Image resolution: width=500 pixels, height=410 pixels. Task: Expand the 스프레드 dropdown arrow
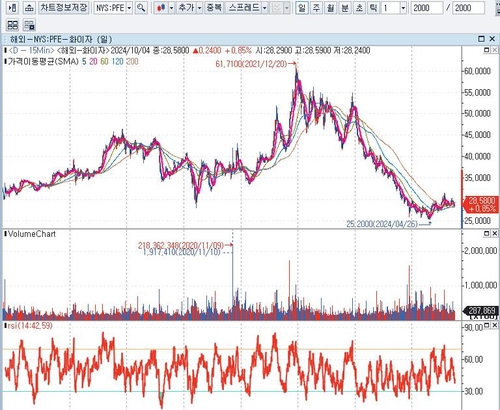265,8
